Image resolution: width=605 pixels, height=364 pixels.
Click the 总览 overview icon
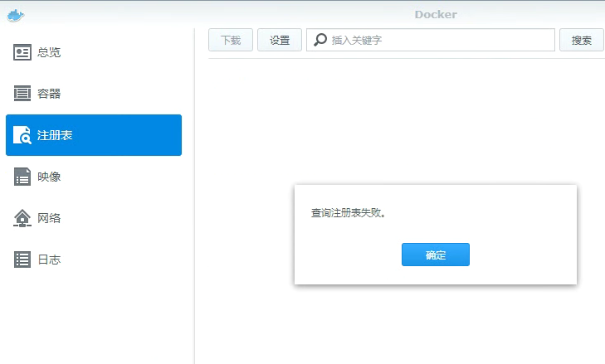pos(22,52)
